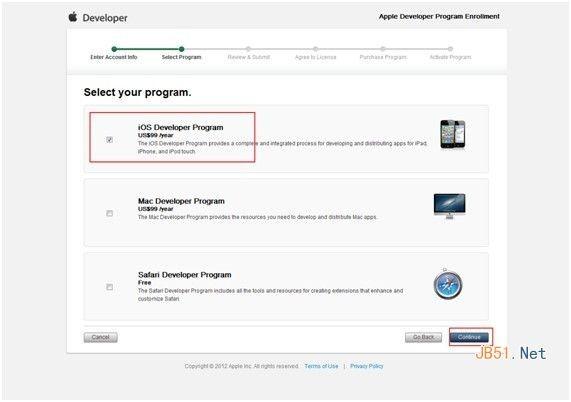This screenshot has height=402, width=571.
Task: Click the iMac image for Mac program
Action: (x=449, y=206)
